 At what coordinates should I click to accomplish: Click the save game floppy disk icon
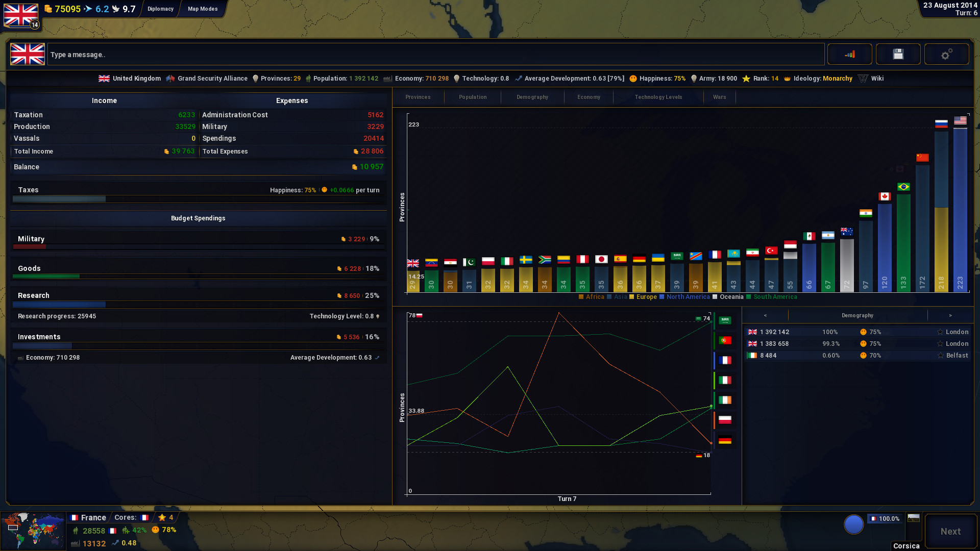click(898, 54)
